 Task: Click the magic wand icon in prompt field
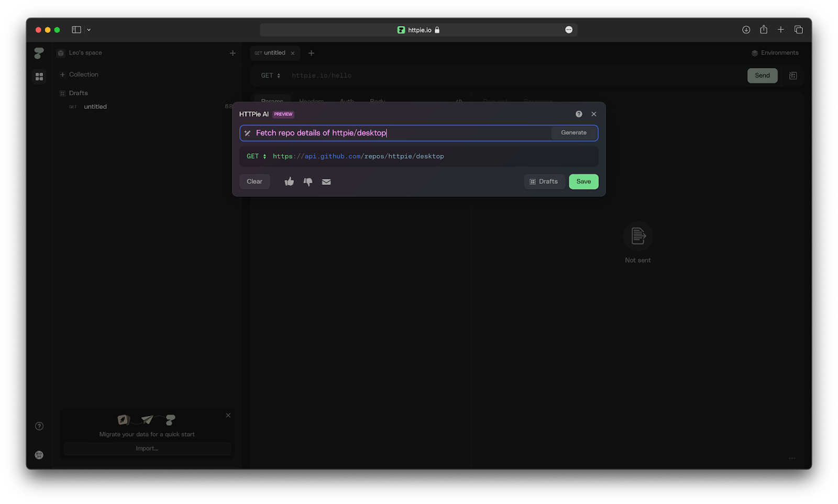tap(247, 133)
